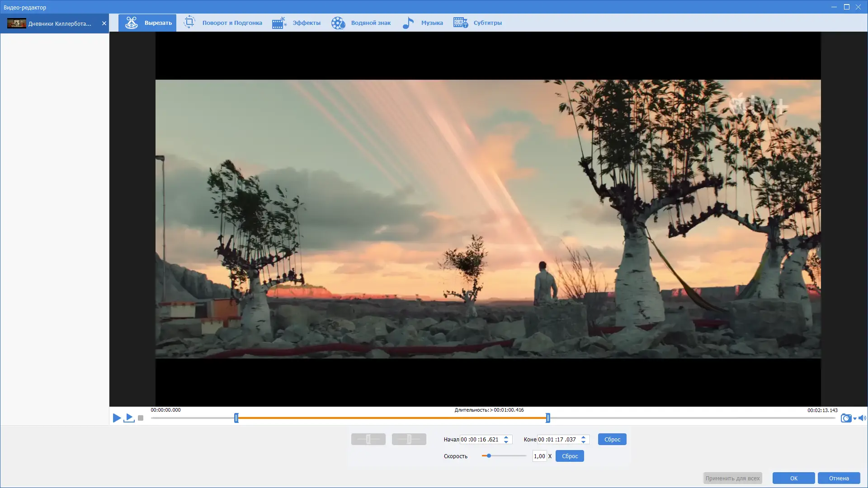Mute the audio via the speaker icon
This screenshot has height=488, width=868.
[x=862, y=418]
